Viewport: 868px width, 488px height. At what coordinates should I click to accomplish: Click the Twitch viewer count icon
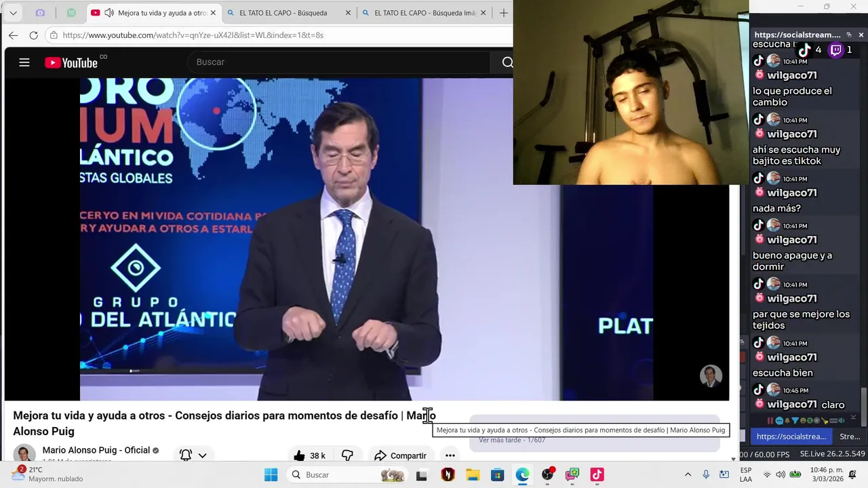point(836,49)
